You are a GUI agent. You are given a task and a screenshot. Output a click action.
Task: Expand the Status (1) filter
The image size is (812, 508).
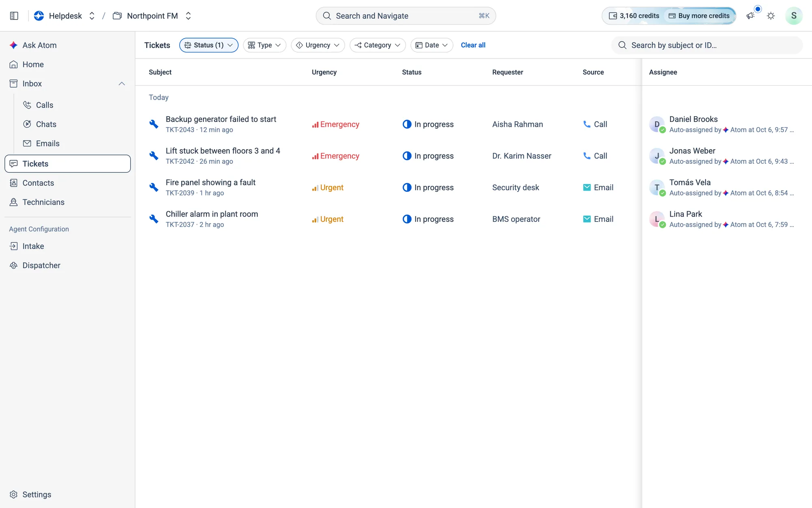(209, 45)
